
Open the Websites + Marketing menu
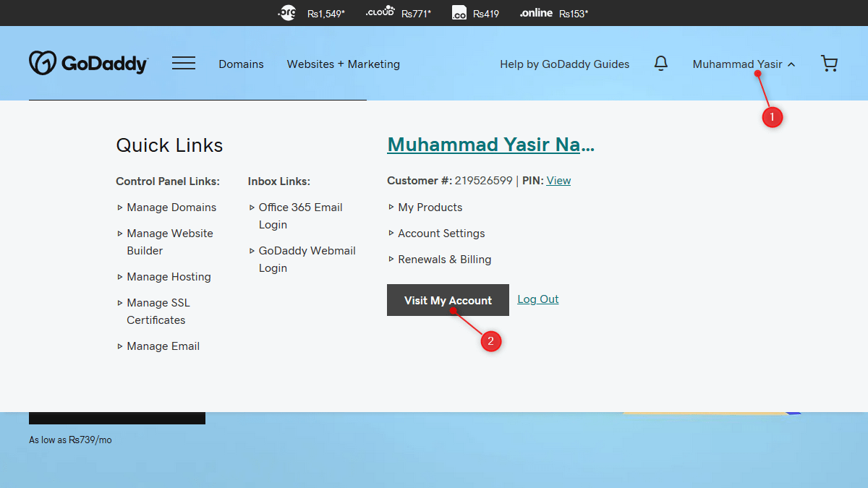click(x=343, y=64)
